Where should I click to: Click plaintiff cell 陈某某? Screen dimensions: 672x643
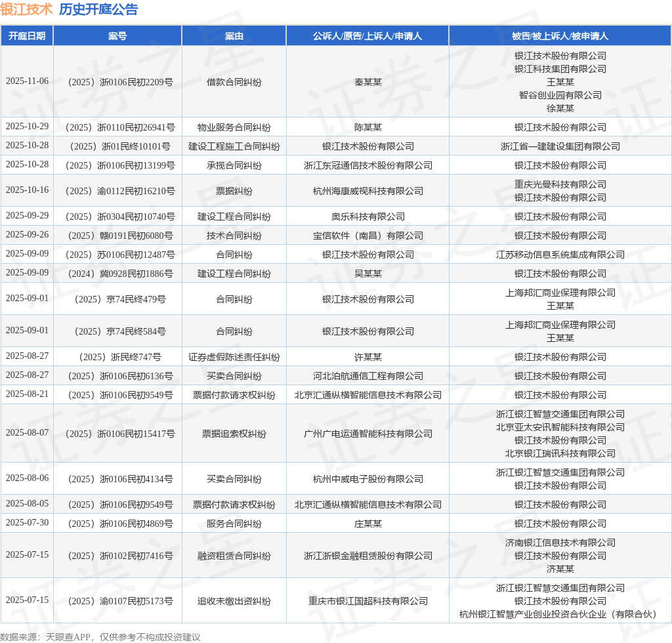pos(368,128)
